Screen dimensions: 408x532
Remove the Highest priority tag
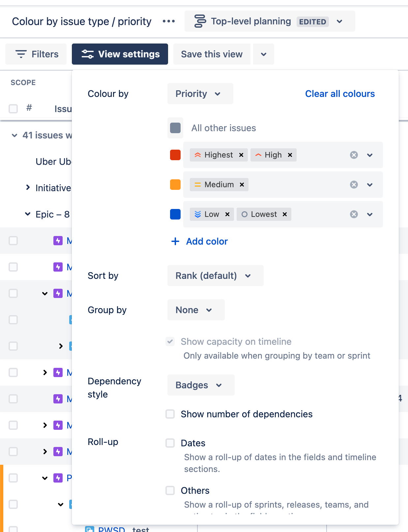tap(241, 155)
